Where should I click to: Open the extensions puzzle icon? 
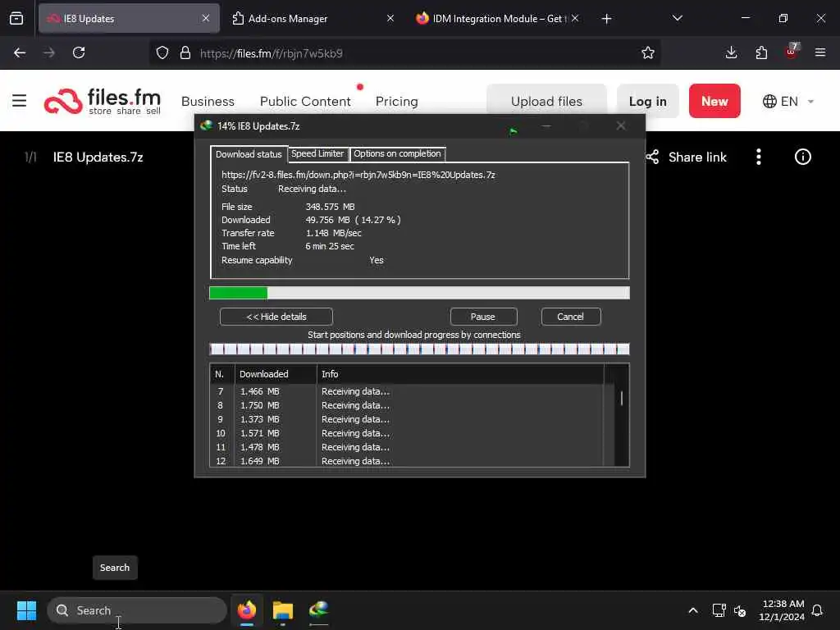point(761,52)
